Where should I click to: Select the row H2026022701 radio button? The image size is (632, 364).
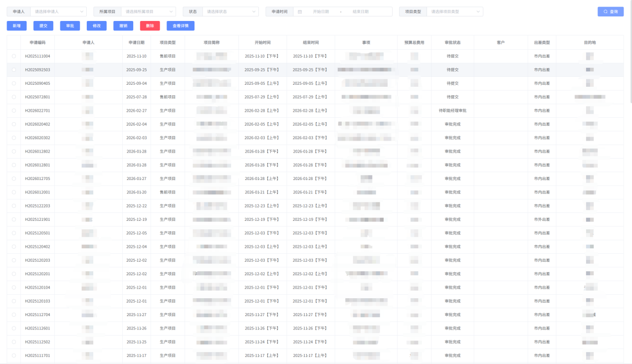(x=14, y=111)
